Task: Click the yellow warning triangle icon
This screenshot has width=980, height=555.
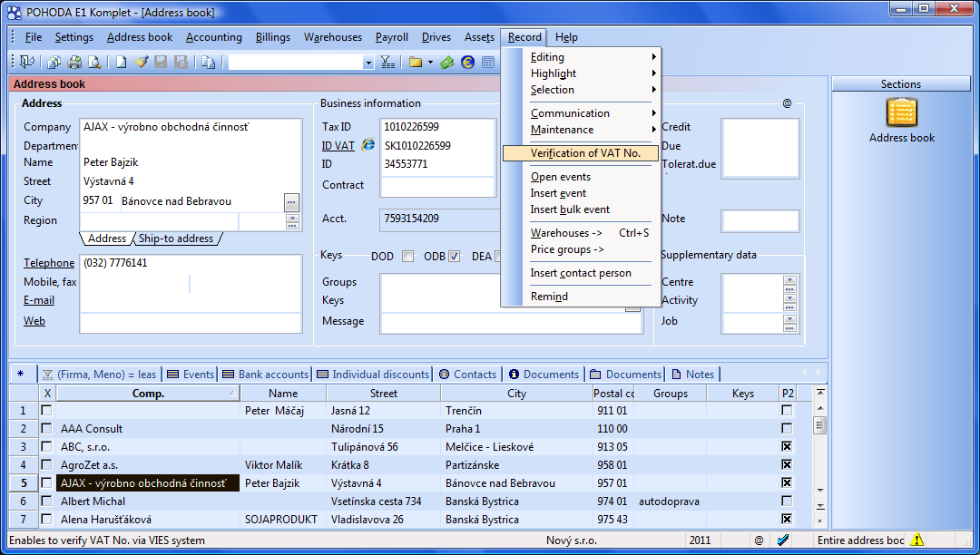Action: [916, 540]
